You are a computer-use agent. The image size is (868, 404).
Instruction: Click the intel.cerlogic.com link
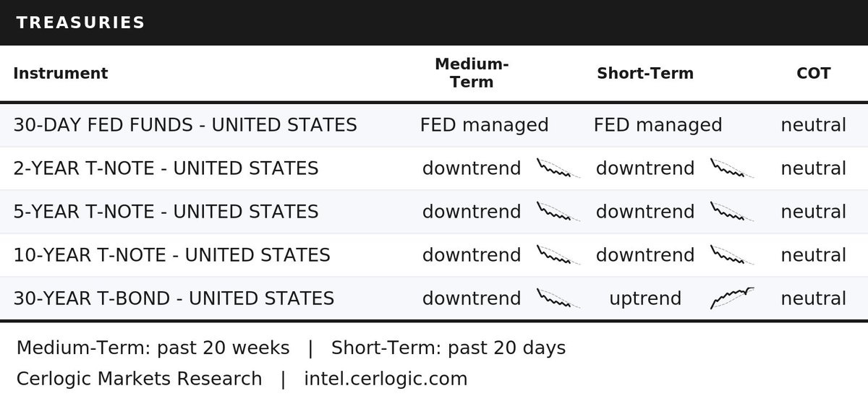click(x=386, y=379)
